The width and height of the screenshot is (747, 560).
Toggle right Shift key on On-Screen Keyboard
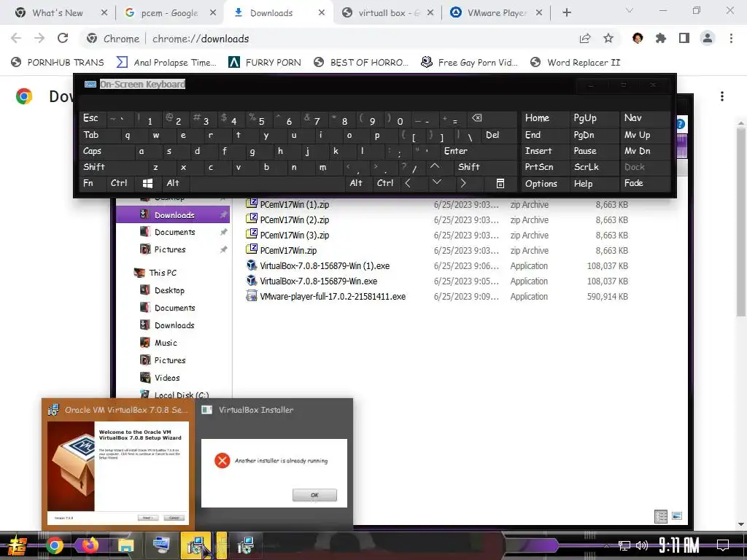[485, 167]
